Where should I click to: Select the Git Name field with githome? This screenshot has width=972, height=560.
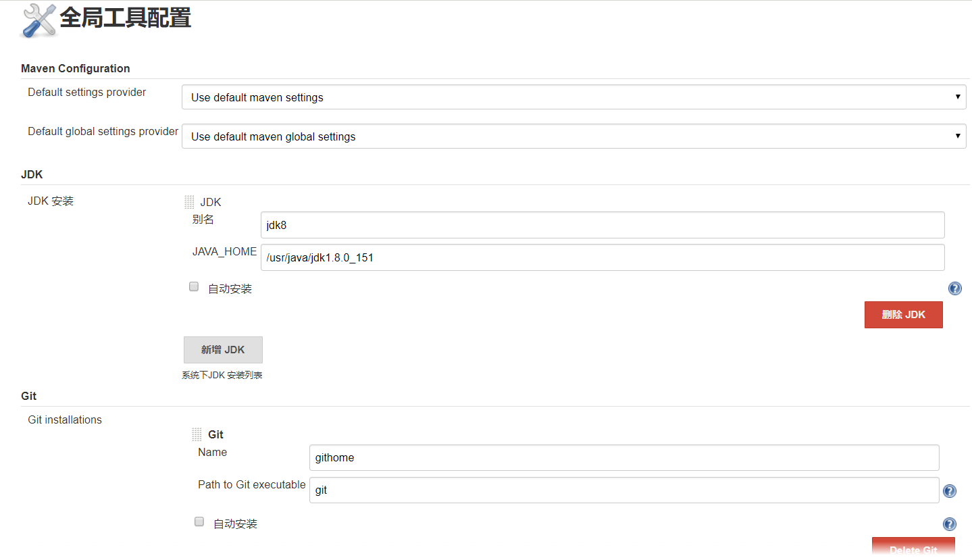[623, 457]
